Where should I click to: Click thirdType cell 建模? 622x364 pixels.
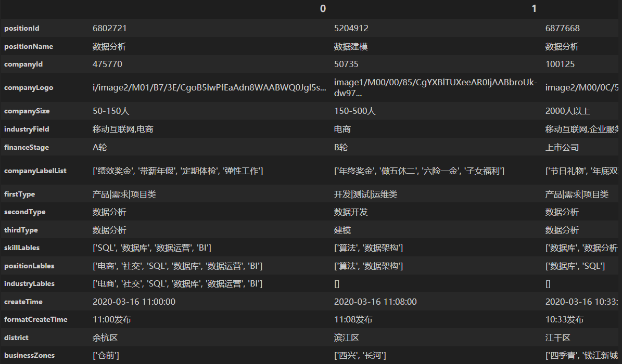pyautogui.click(x=342, y=230)
